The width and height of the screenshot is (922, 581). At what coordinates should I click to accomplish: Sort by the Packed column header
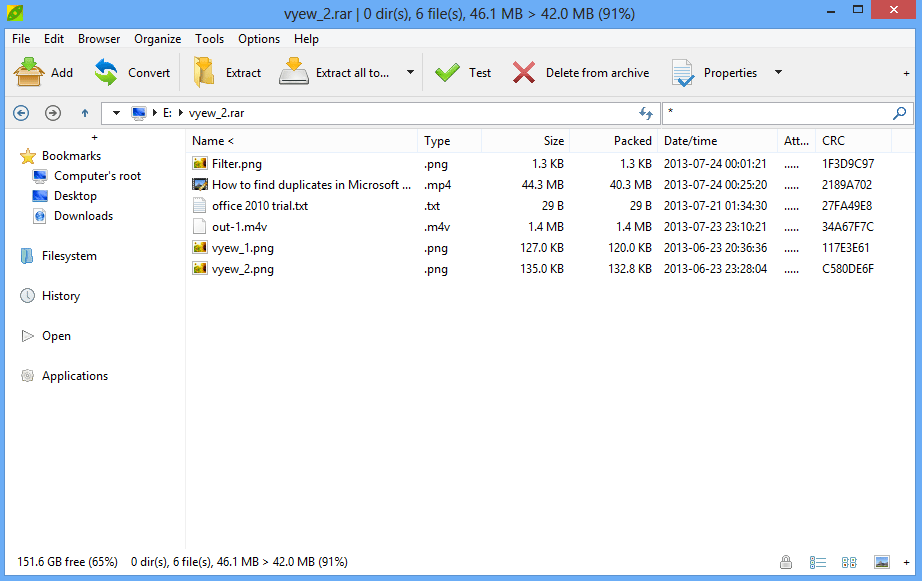(614, 141)
